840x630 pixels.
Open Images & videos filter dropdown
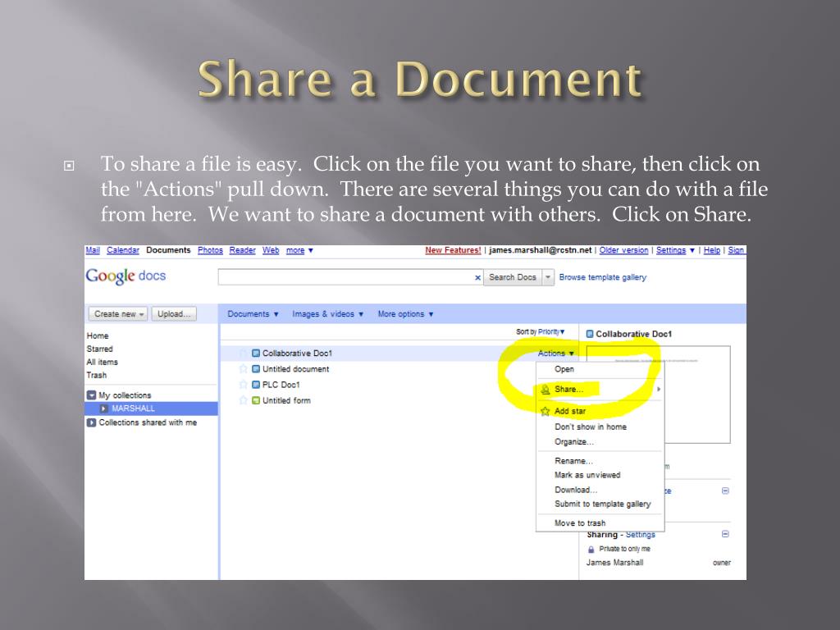328,314
